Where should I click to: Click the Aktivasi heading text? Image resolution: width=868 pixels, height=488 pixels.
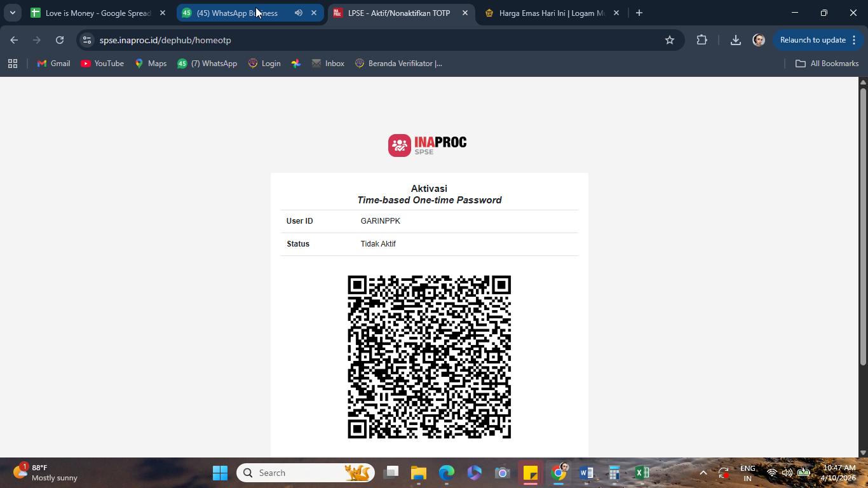430,189
